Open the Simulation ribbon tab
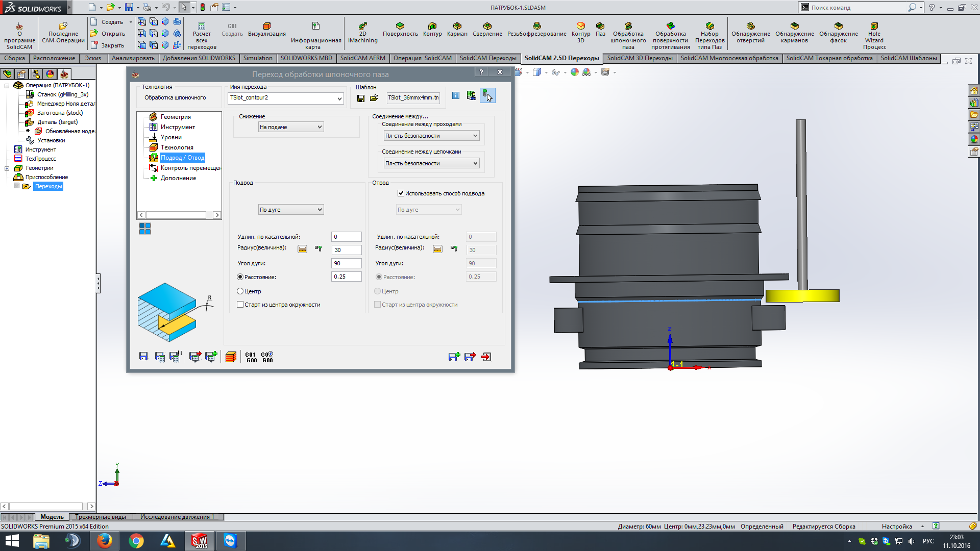This screenshot has width=980, height=551. click(x=258, y=58)
